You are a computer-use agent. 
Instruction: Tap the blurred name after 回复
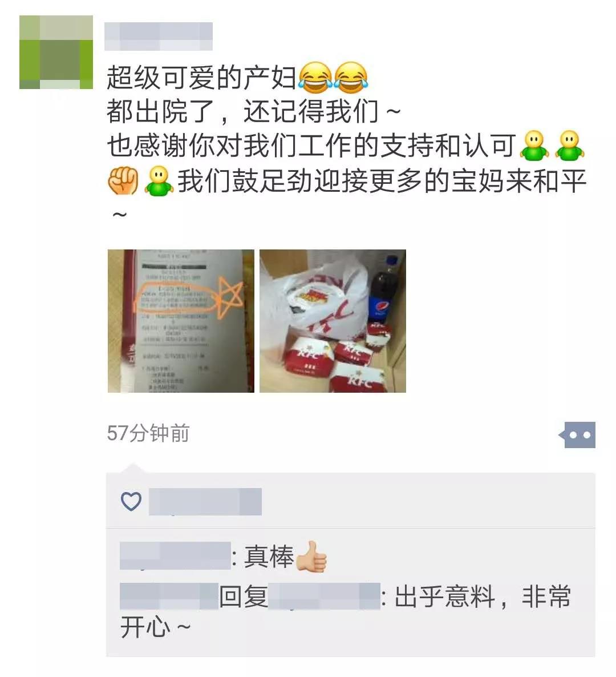tap(325, 596)
